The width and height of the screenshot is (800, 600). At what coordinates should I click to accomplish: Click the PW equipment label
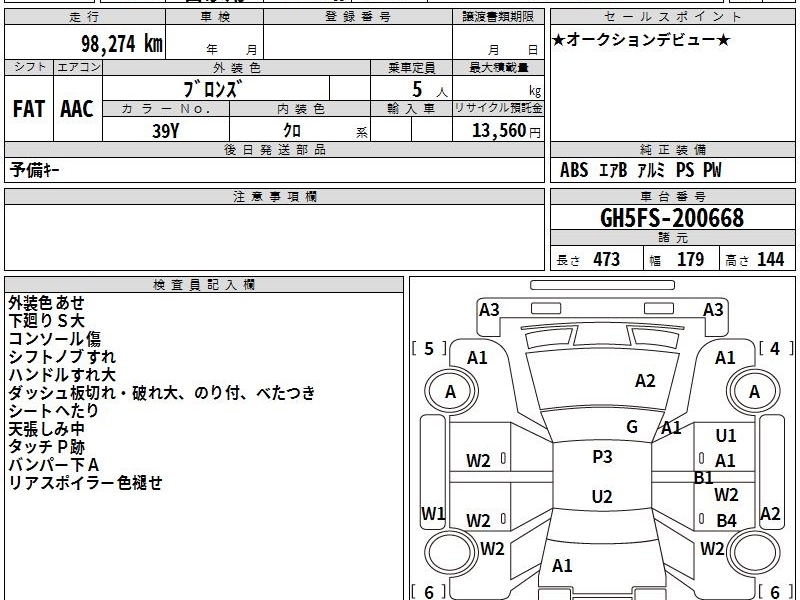click(712, 170)
